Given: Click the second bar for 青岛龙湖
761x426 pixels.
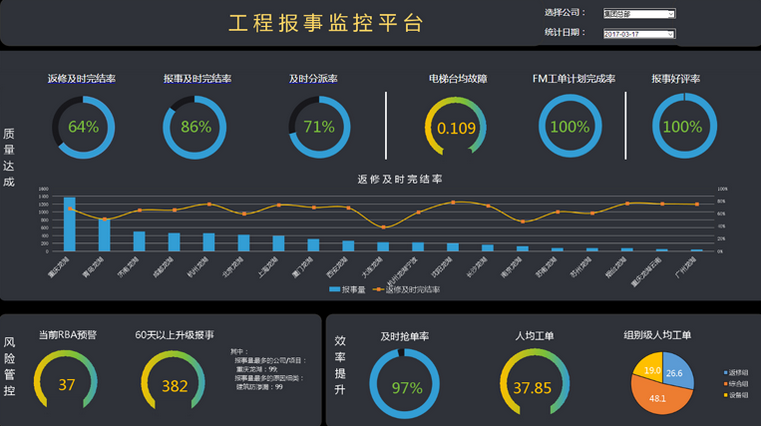Looking at the screenshot, I should (x=104, y=235).
